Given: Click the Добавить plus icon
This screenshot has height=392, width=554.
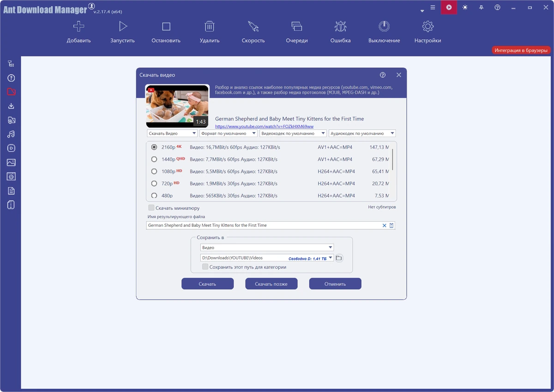Looking at the screenshot, I should (78, 26).
